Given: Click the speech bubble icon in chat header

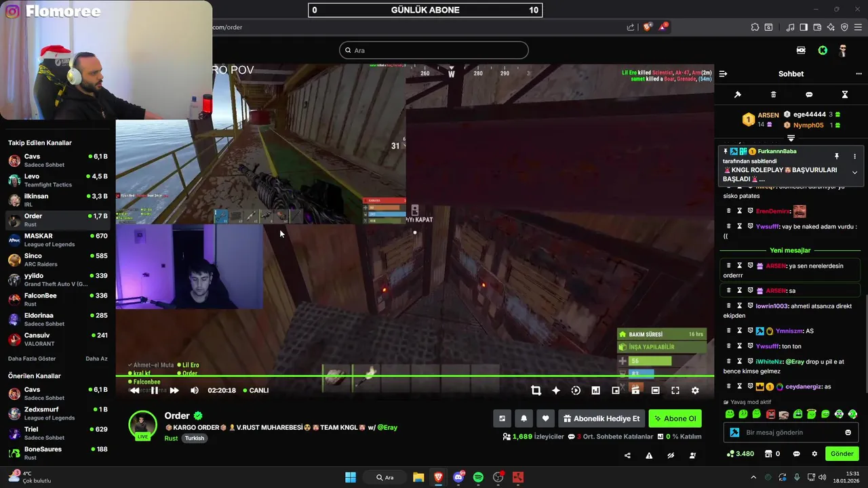Looking at the screenshot, I should (809, 95).
